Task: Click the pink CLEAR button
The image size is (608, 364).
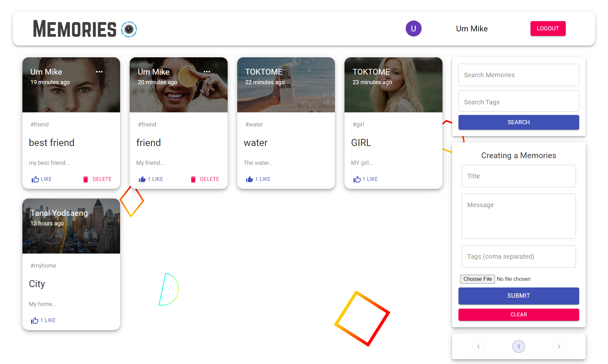Action: click(518, 314)
